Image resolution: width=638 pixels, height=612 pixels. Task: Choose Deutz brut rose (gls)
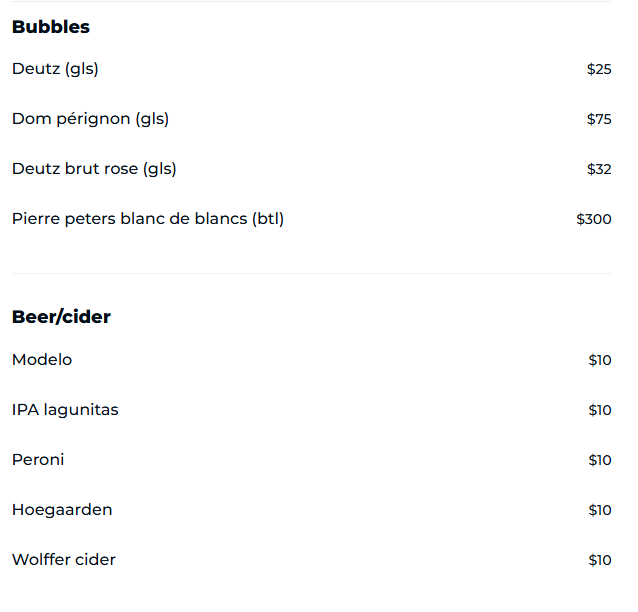94,169
